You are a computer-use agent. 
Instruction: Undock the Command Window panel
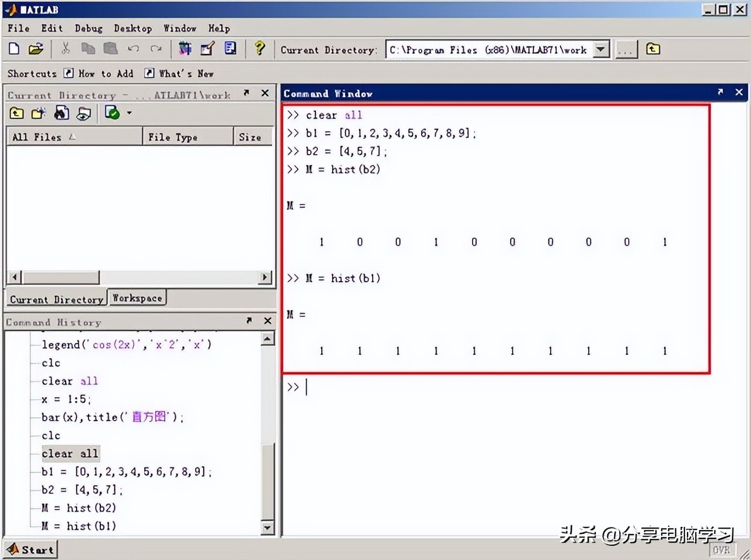pos(720,92)
